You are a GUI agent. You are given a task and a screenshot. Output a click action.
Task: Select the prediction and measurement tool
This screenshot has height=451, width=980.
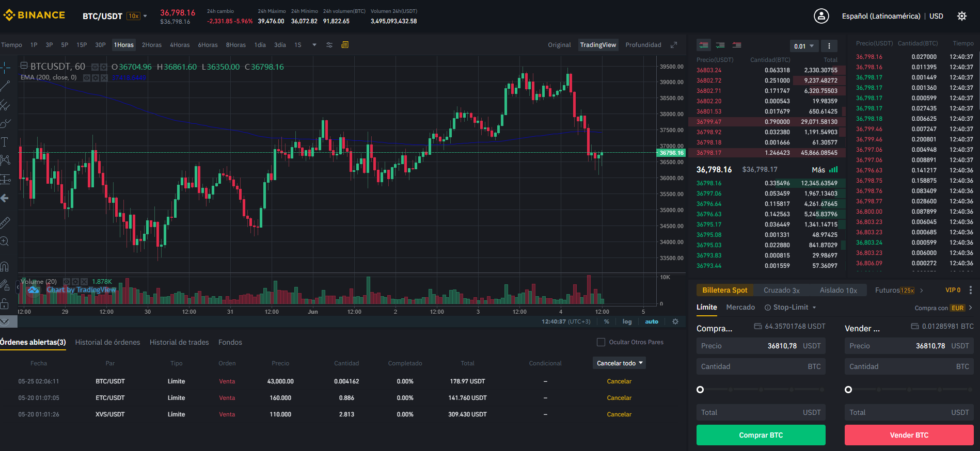[5, 179]
